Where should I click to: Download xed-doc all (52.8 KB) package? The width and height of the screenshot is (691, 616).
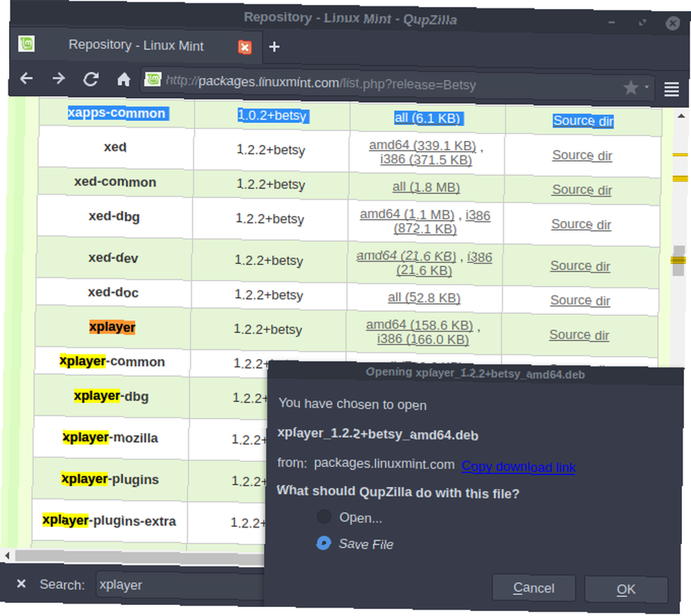tap(424, 298)
